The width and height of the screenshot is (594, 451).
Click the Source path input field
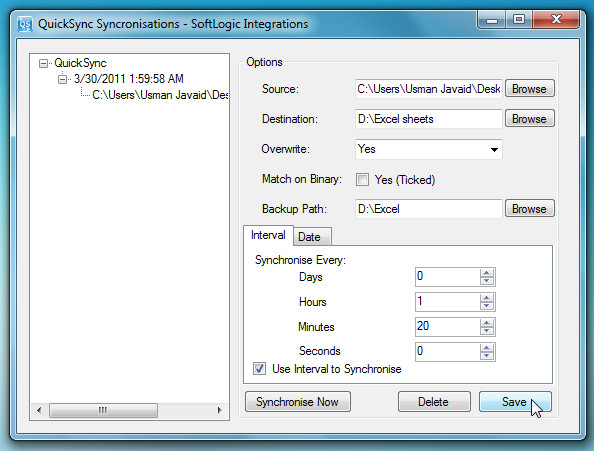point(429,89)
